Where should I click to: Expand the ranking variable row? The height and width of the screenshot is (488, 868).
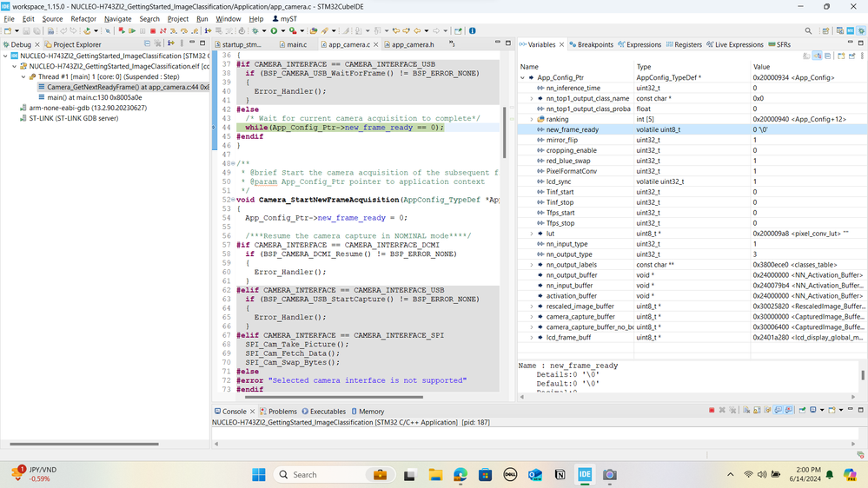[532, 119]
